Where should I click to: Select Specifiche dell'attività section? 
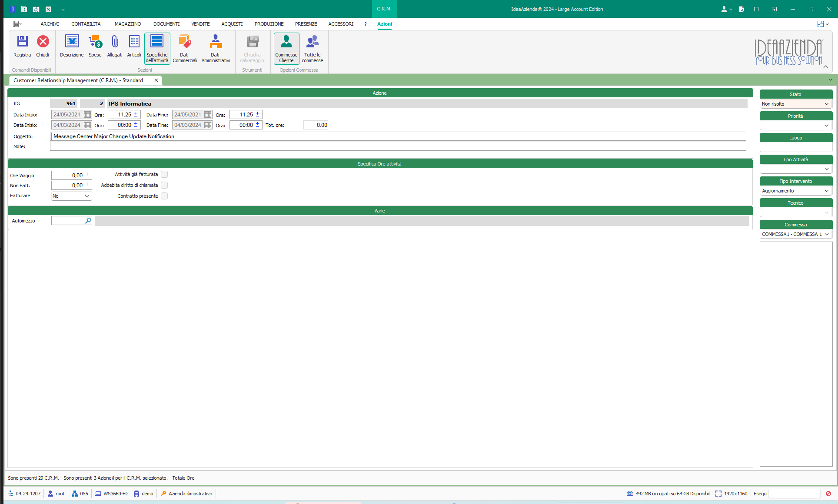(x=157, y=49)
